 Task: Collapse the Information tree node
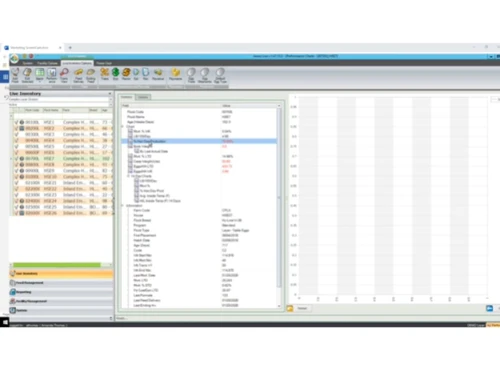[123, 206]
